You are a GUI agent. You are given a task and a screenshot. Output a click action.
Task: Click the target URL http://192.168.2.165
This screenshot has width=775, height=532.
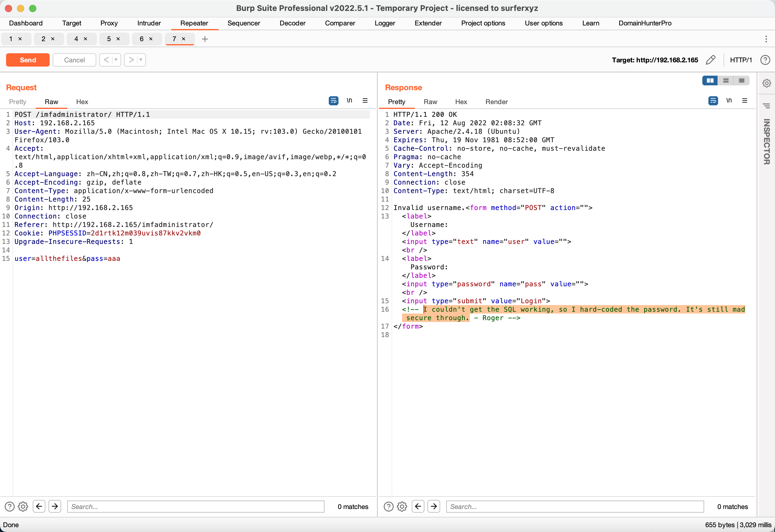point(667,60)
